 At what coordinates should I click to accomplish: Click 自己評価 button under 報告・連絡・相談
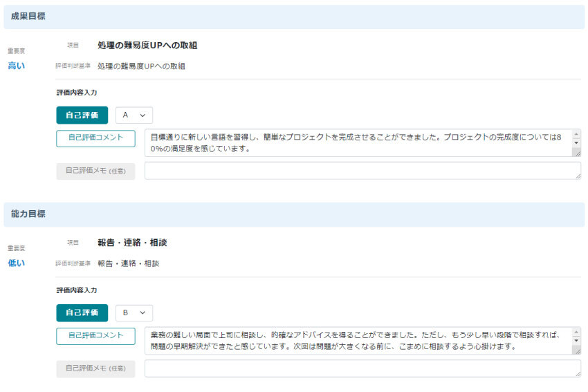(x=82, y=312)
